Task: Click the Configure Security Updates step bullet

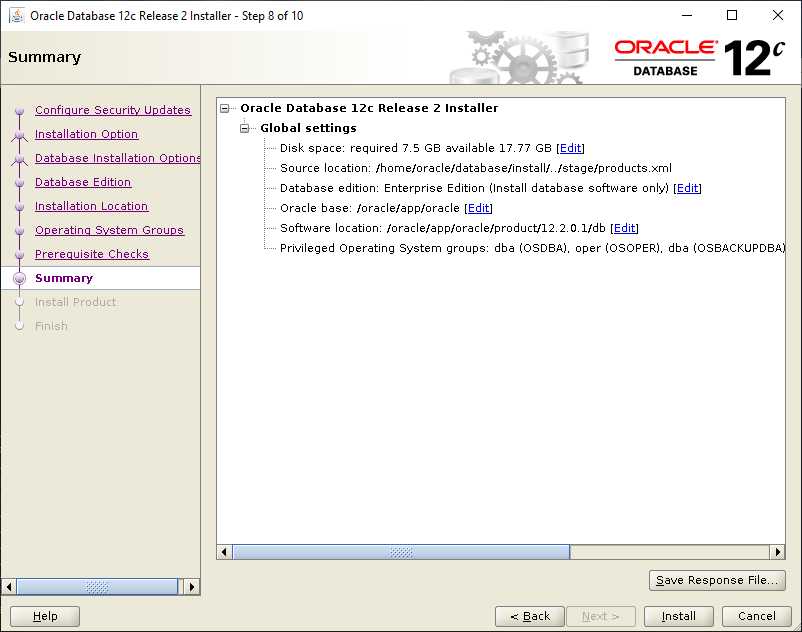Action: point(19,110)
